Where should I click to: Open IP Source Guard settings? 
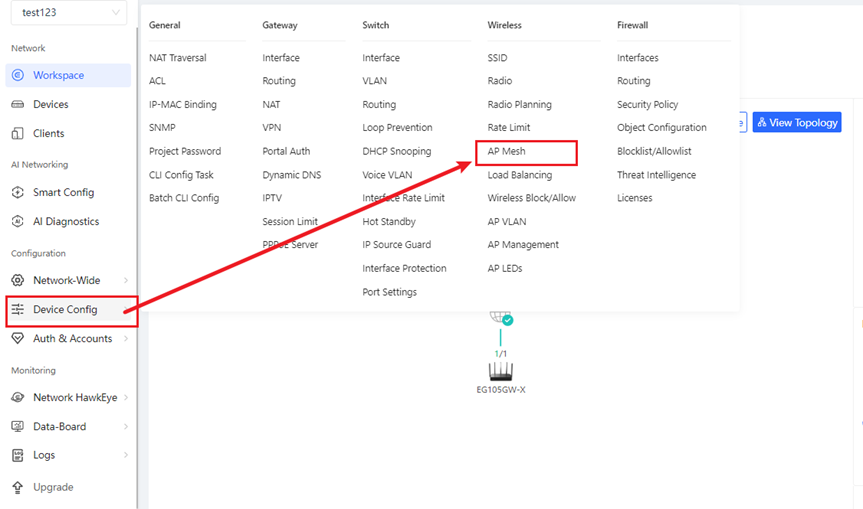[x=397, y=244]
